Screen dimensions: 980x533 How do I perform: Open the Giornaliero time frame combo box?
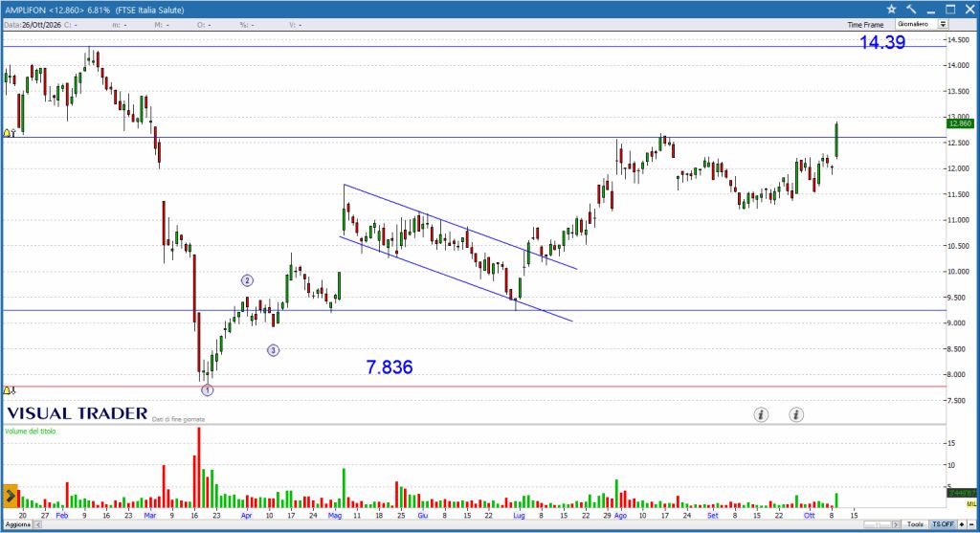coord(922,24)
